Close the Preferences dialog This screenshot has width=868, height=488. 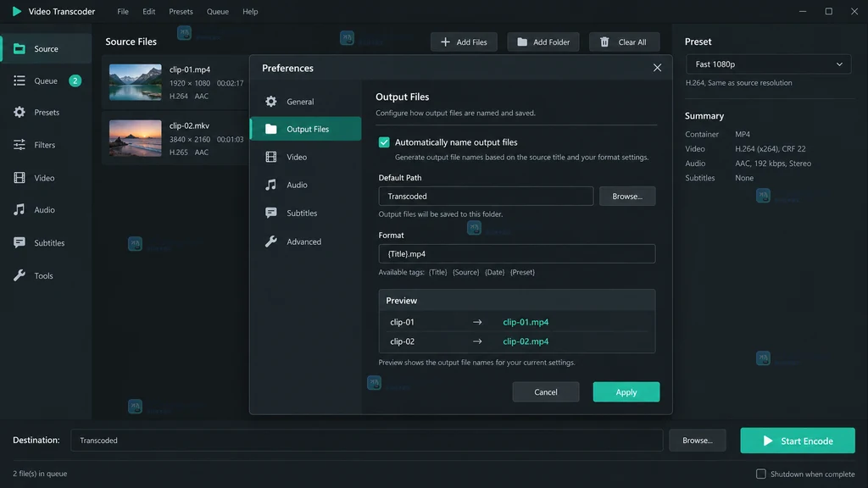657,68
